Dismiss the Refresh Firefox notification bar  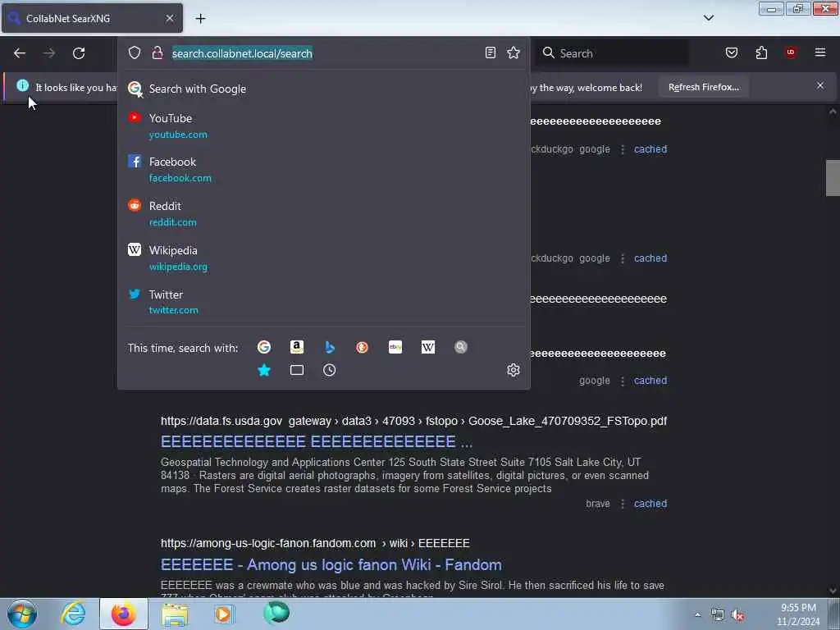pyautogui.click(x=820, y=85)
